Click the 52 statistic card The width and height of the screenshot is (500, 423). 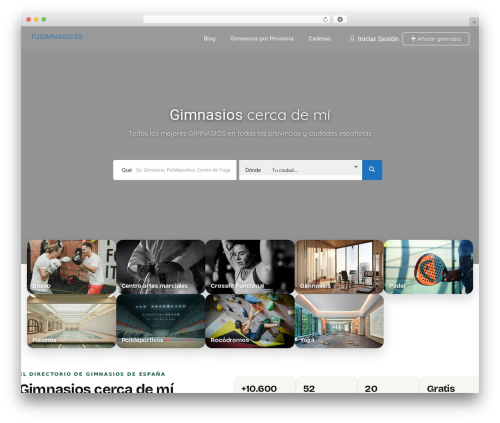(326, 385)
